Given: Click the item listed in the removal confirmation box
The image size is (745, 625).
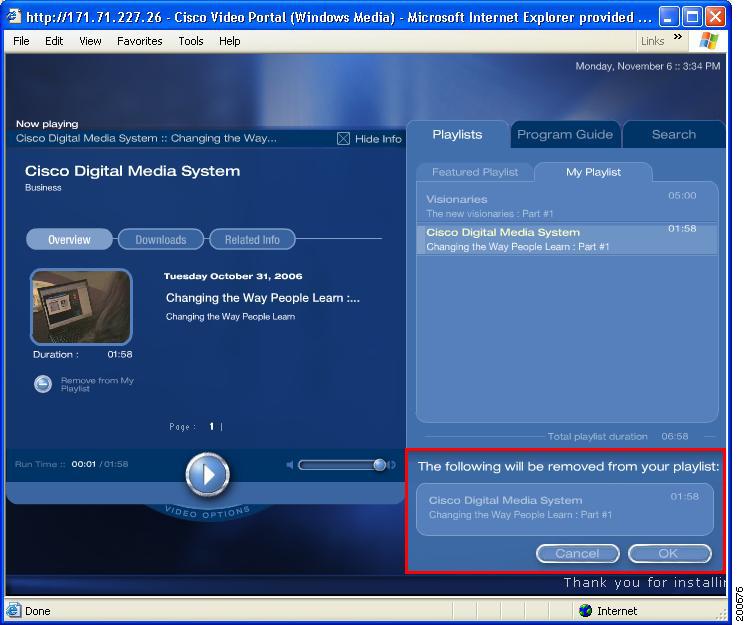Looking at the screenshot, I should pos(565,509).
